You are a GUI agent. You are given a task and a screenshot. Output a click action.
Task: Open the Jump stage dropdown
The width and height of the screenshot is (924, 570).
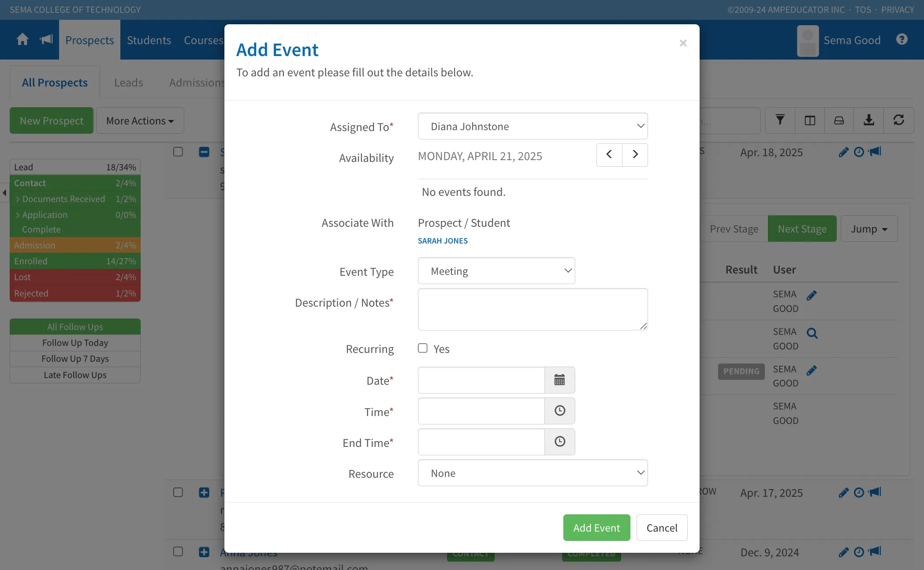869,229
